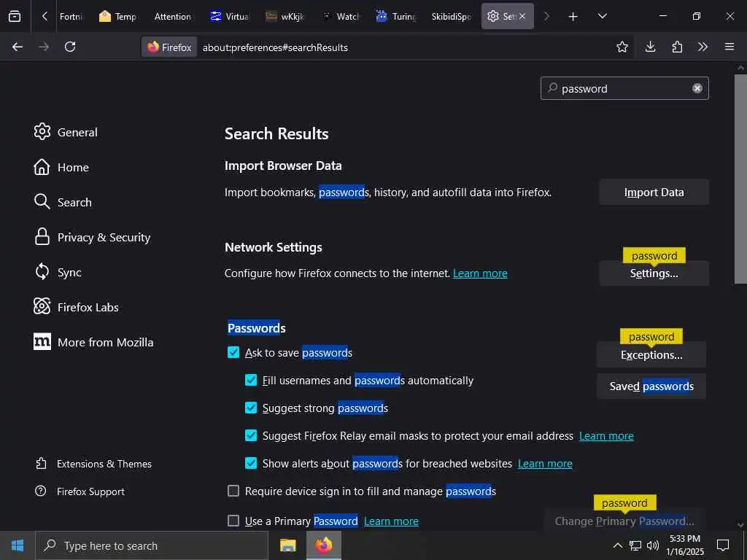
Task: Switch to the SkibidiSpo tab
Action: (451, 17)
